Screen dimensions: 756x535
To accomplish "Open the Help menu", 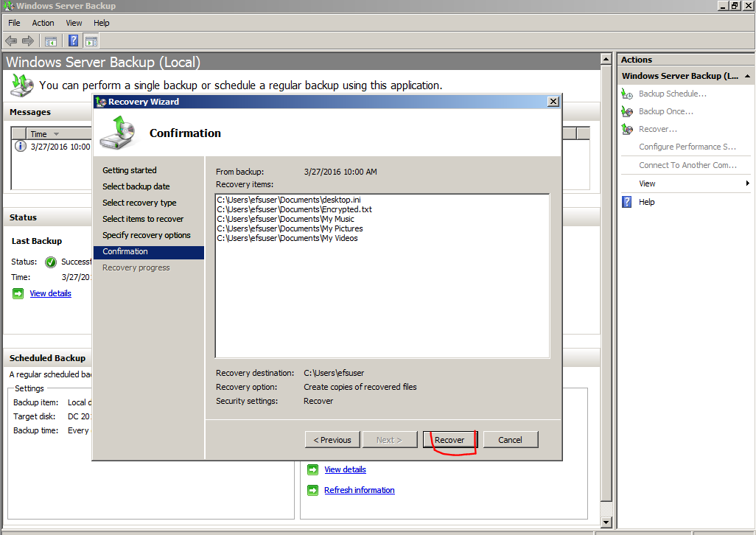I will click(101, 23).
